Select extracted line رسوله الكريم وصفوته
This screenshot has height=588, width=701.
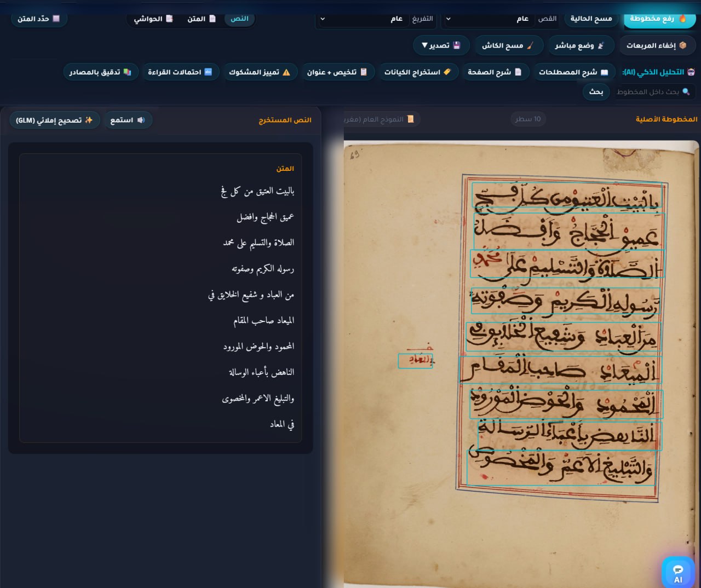pos(263,269)
